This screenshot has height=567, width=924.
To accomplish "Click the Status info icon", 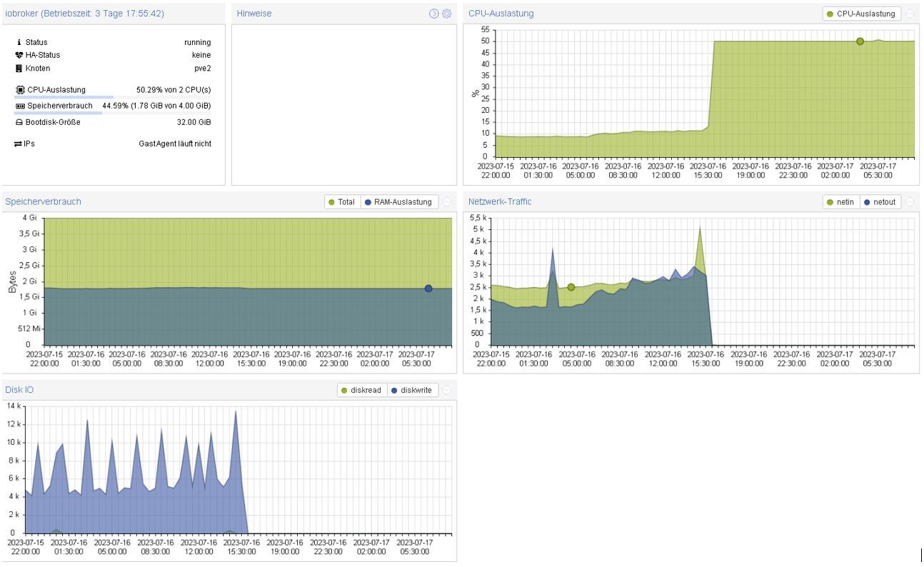I will click(x=19, y=42).
